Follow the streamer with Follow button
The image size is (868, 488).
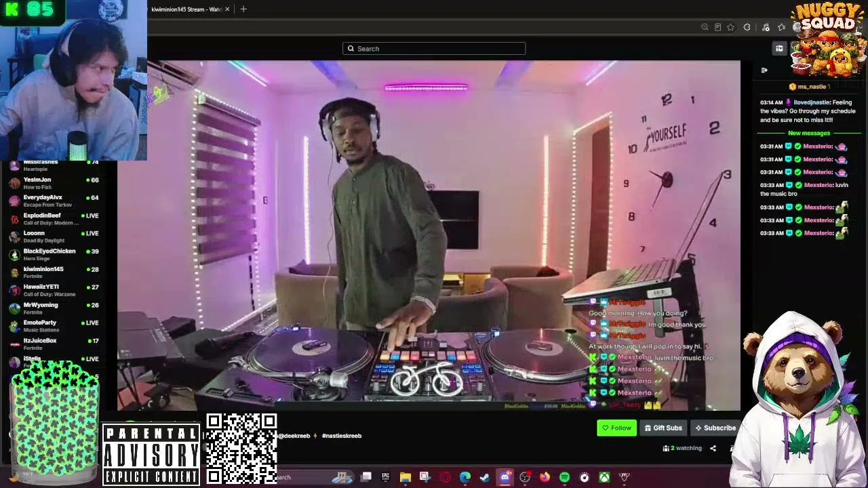[616, 428]
